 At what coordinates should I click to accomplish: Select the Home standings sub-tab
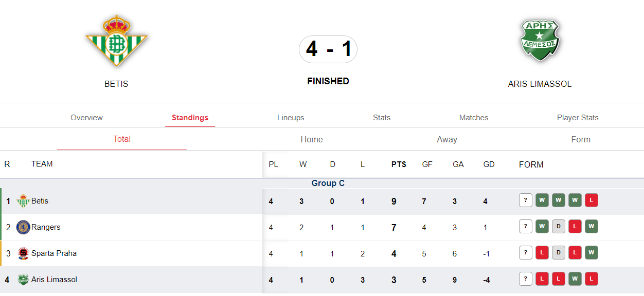(x=312, y=139)
